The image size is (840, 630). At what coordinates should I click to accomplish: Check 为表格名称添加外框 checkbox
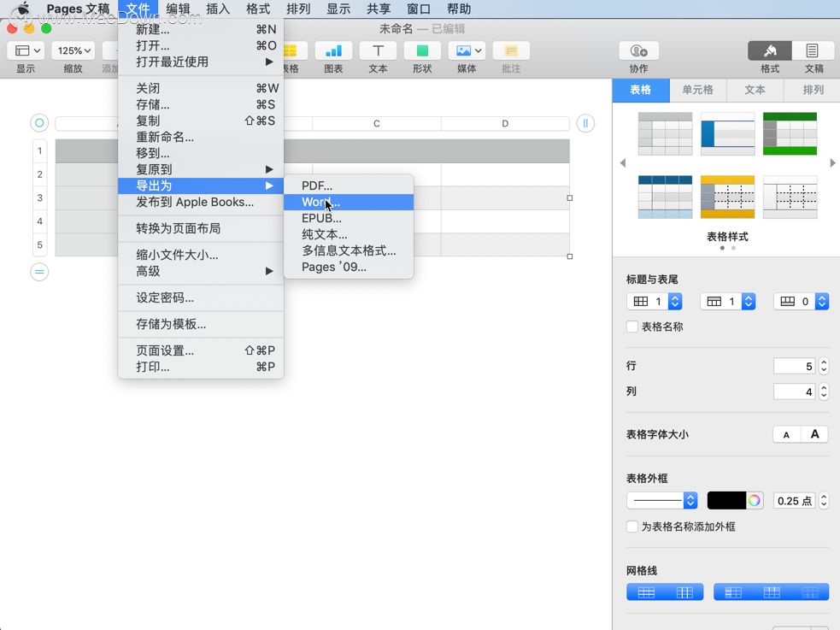(632, 527)
